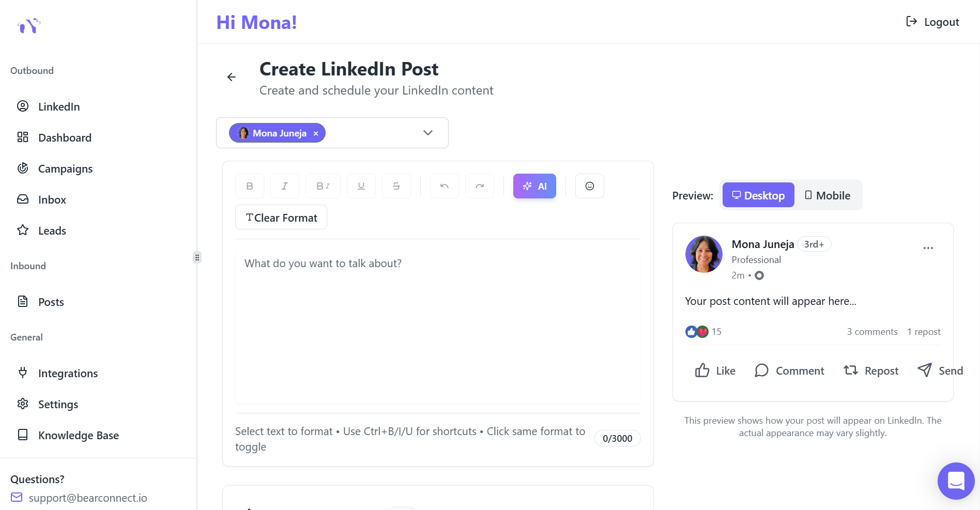The image size is (980, 510).
Task: Click the AI generate button
Action: (534, 186)
